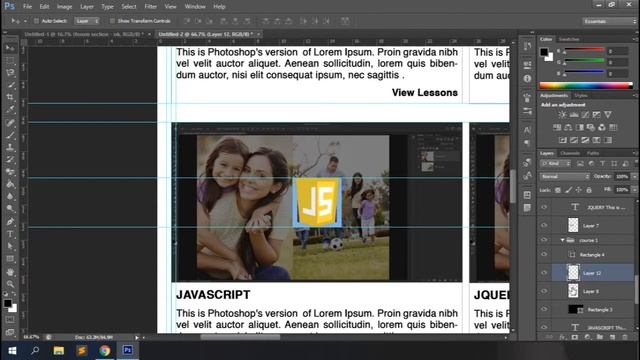The width and height of the screenshot is (640, 360).
Task: Open the Info panel icon
Action: coord(527,78)
